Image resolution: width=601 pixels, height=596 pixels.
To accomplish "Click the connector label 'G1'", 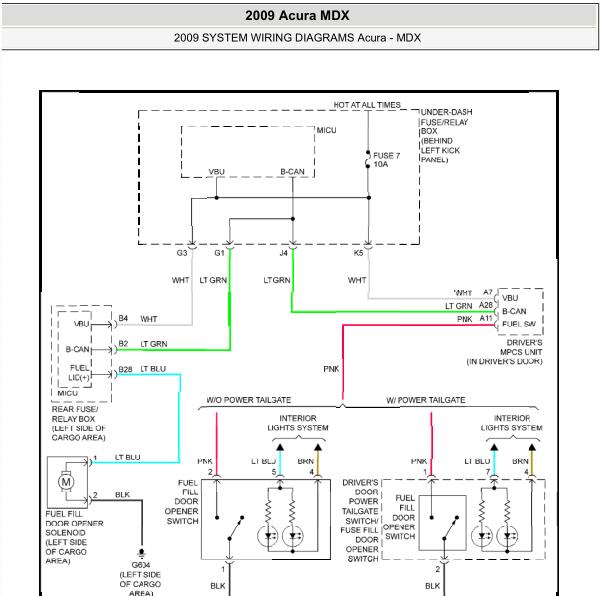I will pos(219,253).
